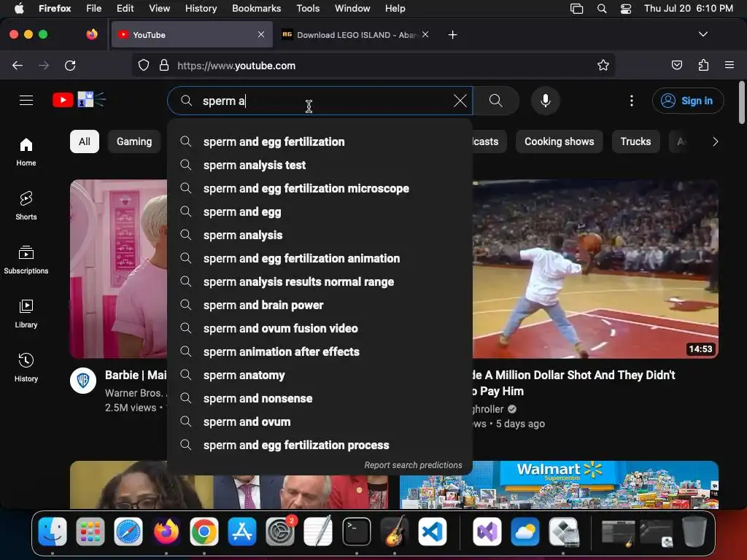Open the Bookmarks menu in menu bar
747x560 pixels.
[x=256, y=8]
